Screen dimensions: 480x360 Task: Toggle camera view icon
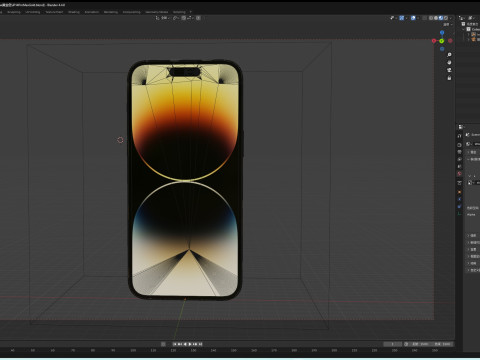coord(449,70)
